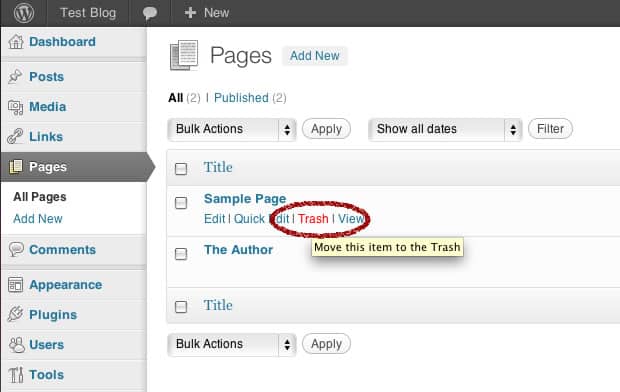This screenshot has height=392, width=620.
Task: Open the Published filter link
Action: pos(241,98)
